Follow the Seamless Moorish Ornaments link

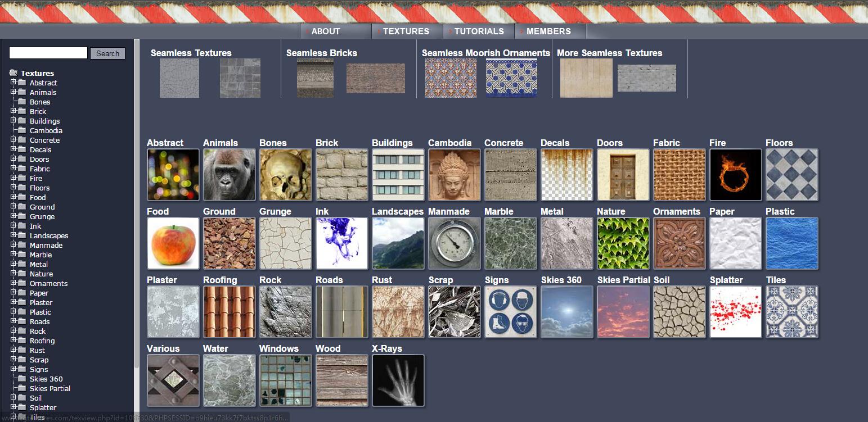(486, 53)
